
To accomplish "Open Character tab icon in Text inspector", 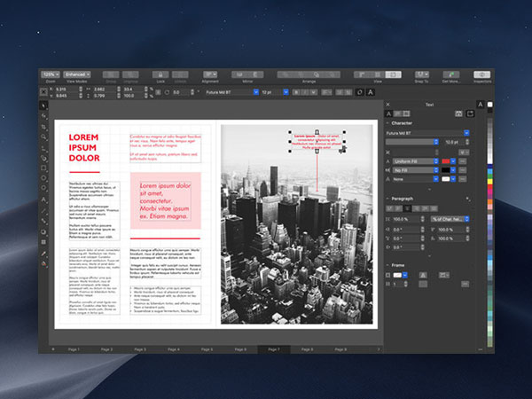I will (389, 113).
